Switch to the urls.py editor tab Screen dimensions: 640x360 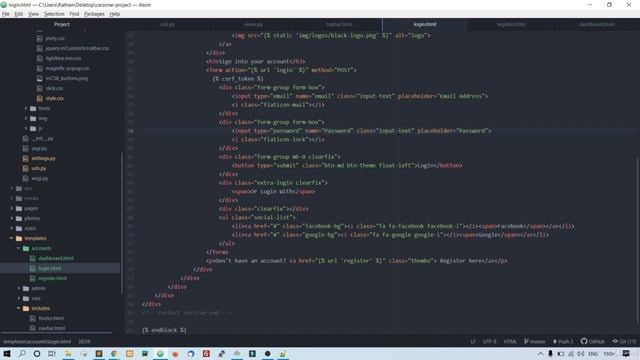coord(167,24)
